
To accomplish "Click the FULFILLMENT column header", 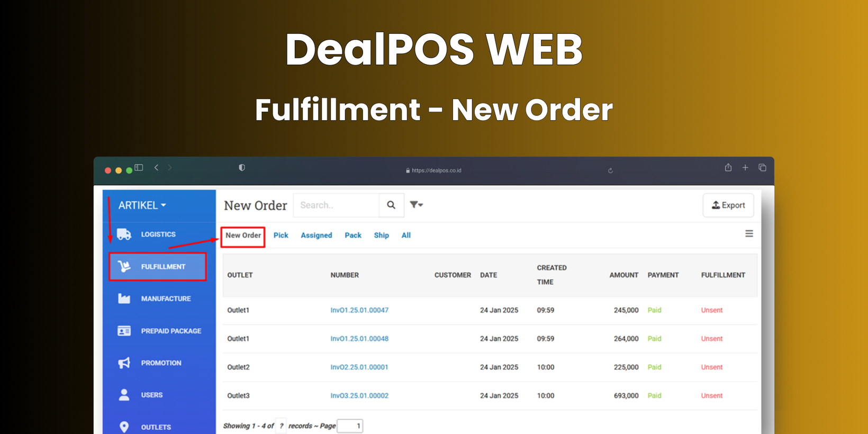I will (723, 275).
